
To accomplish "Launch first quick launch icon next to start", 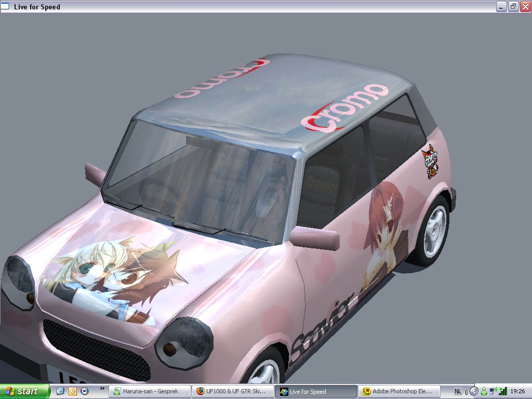I will click(x=60, y=391).
